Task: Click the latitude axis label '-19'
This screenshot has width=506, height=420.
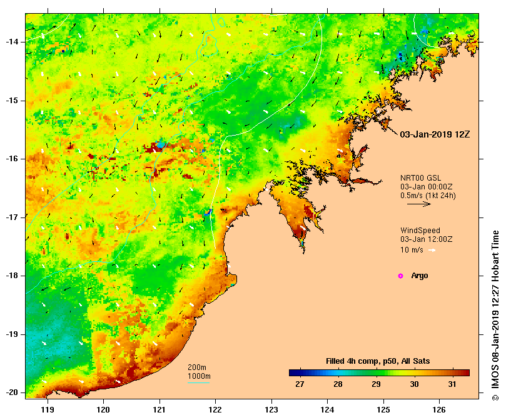Action: (12, 334)
